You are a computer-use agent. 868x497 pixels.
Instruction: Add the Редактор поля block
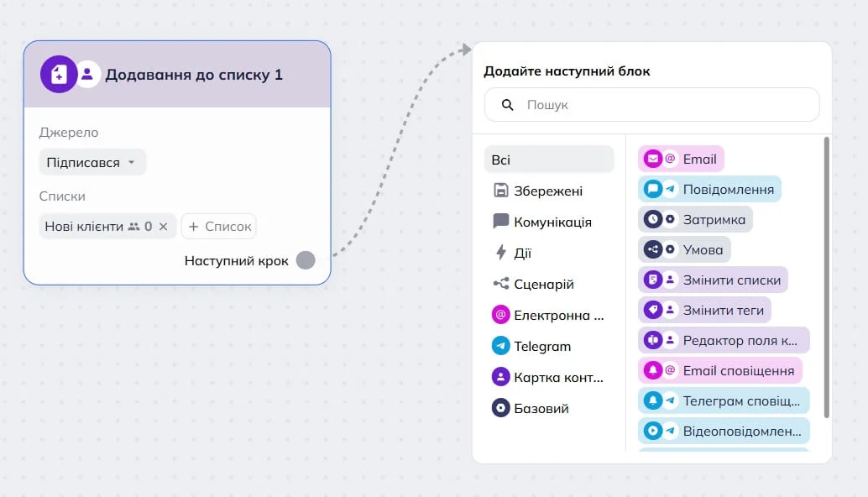[x=724, y=340]
